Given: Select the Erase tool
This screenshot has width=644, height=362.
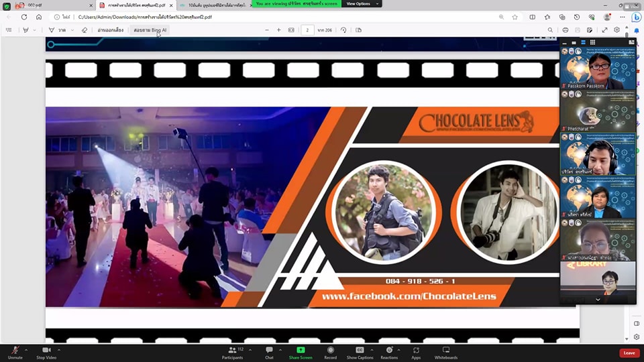Looking at the screenshot, I should 85,30.
